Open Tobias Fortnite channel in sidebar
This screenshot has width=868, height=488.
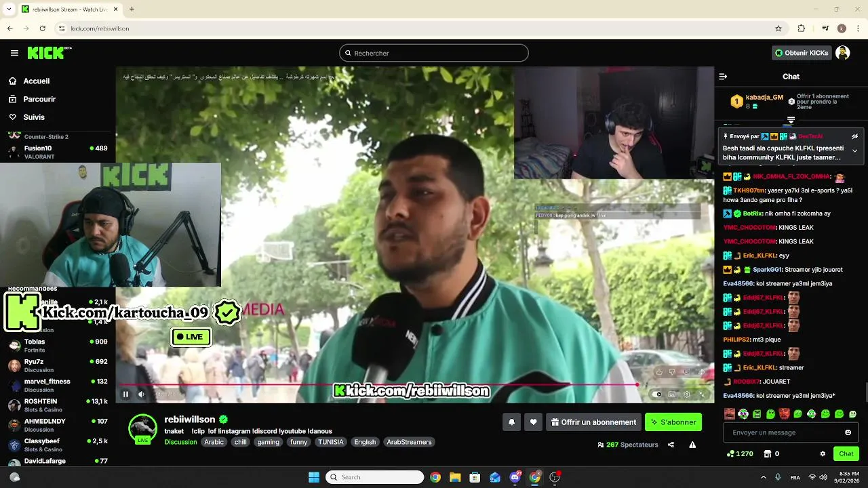[58, 346]
